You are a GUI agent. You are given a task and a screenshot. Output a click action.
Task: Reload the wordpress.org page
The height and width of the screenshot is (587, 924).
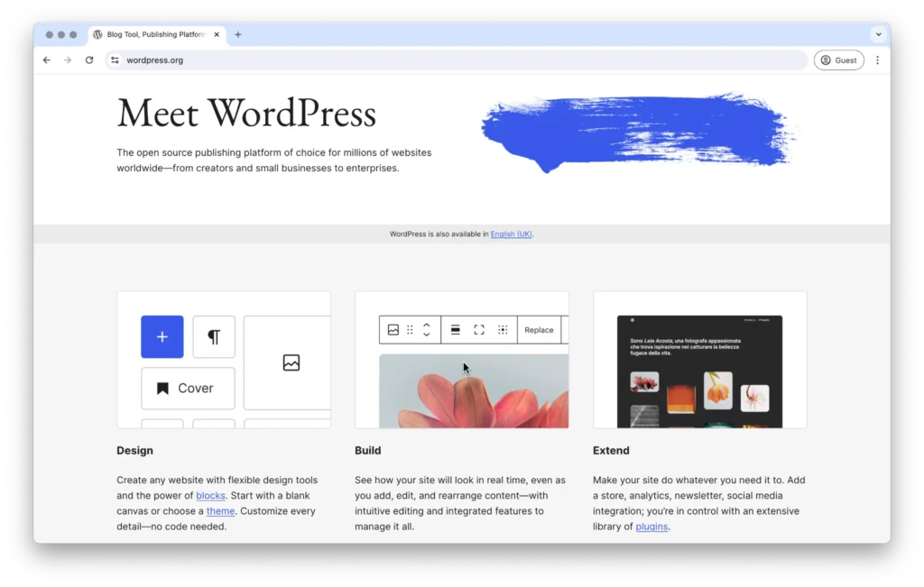tap(89, 60)
